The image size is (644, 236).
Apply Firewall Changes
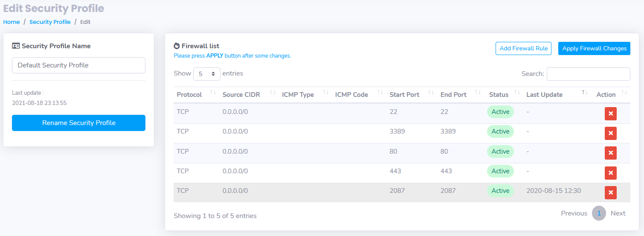coord(594,48)
